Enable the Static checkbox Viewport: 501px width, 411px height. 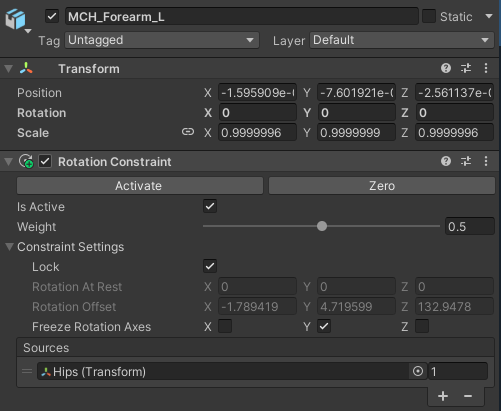[x=429, y=16]
